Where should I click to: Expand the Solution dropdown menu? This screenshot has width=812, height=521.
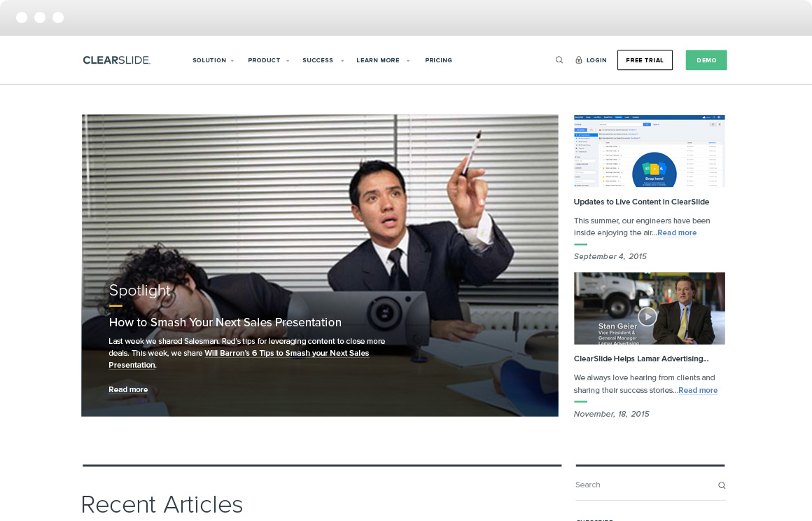point(213,60)
